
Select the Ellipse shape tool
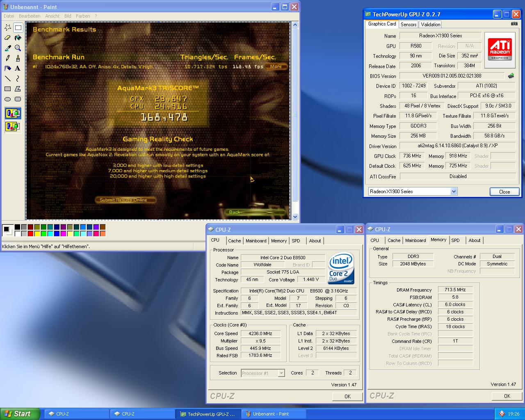[x=8, y=99]
